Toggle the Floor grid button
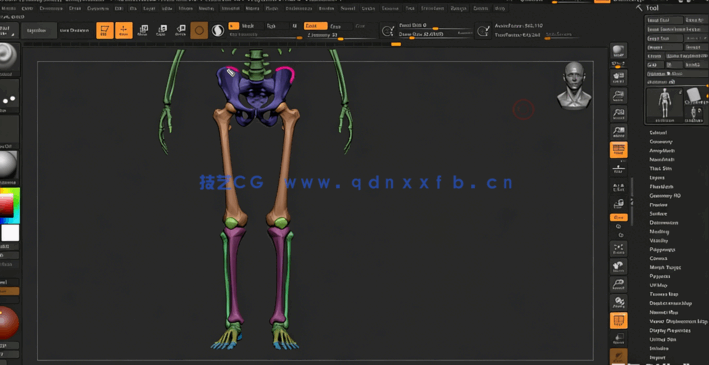This screenshot has height=365, width=709. 618,169
